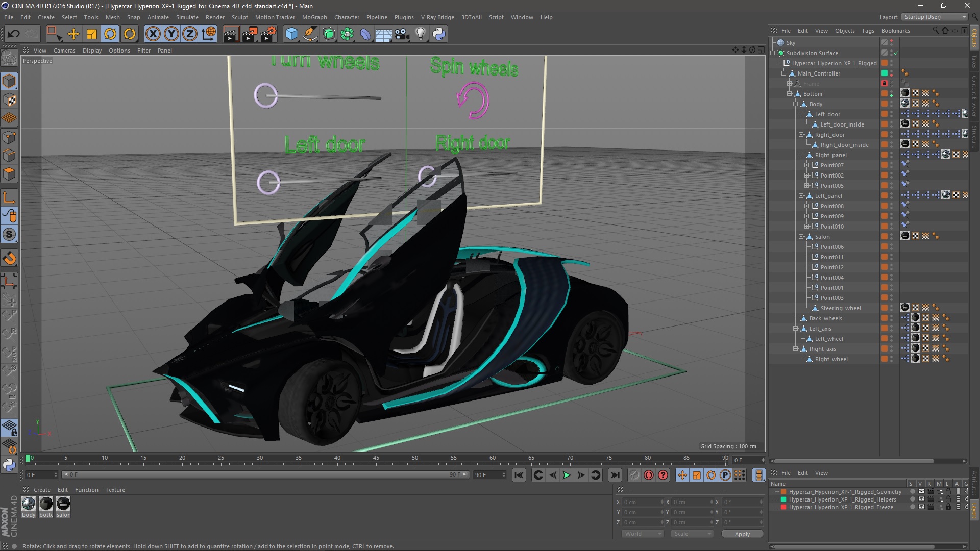Select the body material thumbnail
980x551 pixels.
(29, 504)
